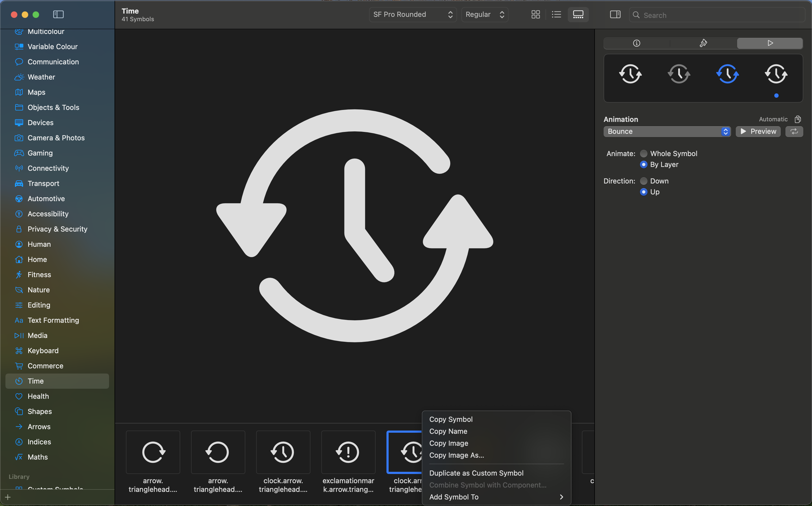Choose Duplicate as Custom Symbol
The image size is (812, 506).
coord(496,473)
